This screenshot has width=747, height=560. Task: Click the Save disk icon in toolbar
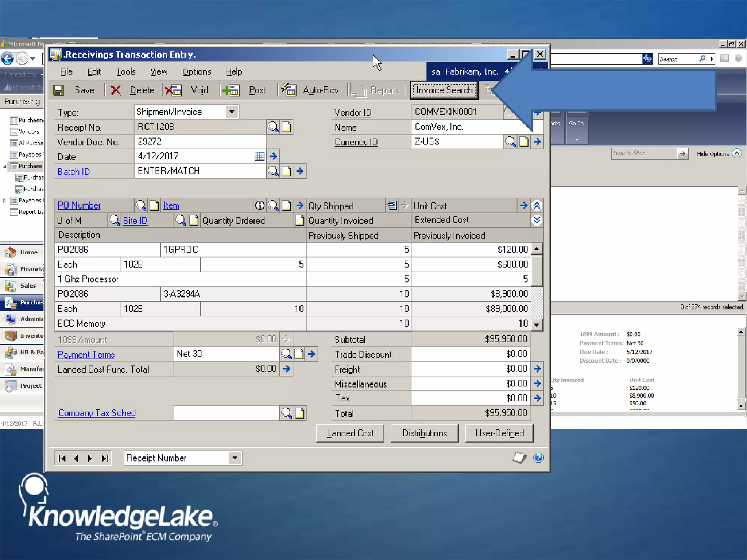tap(58, 90)
